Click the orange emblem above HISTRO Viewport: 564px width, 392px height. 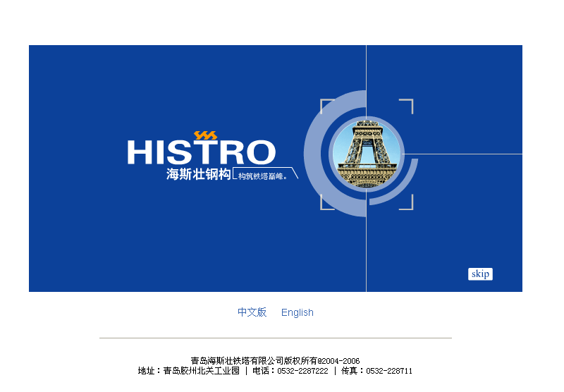205,135
